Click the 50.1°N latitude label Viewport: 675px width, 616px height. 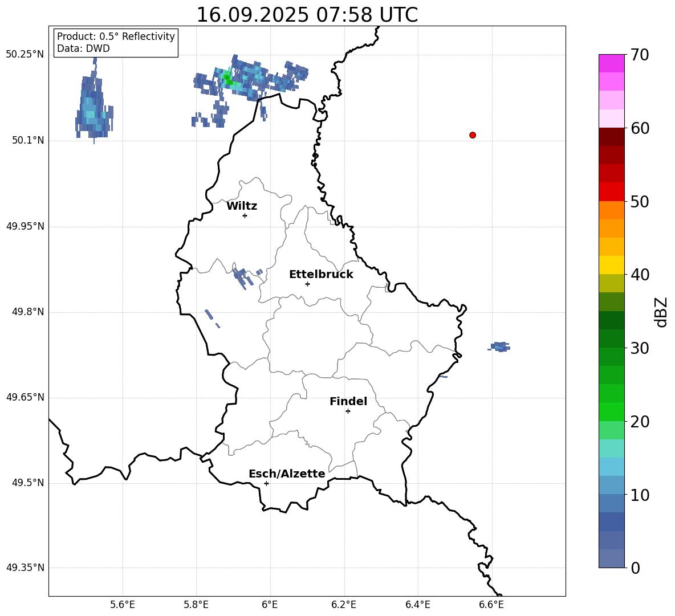pyautogui.click(x=28, y=141)
